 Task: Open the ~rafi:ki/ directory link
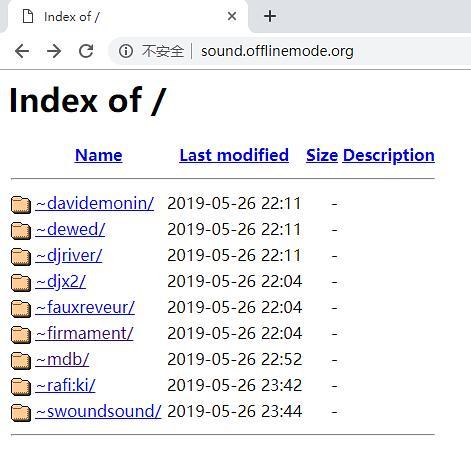(65, 385)
